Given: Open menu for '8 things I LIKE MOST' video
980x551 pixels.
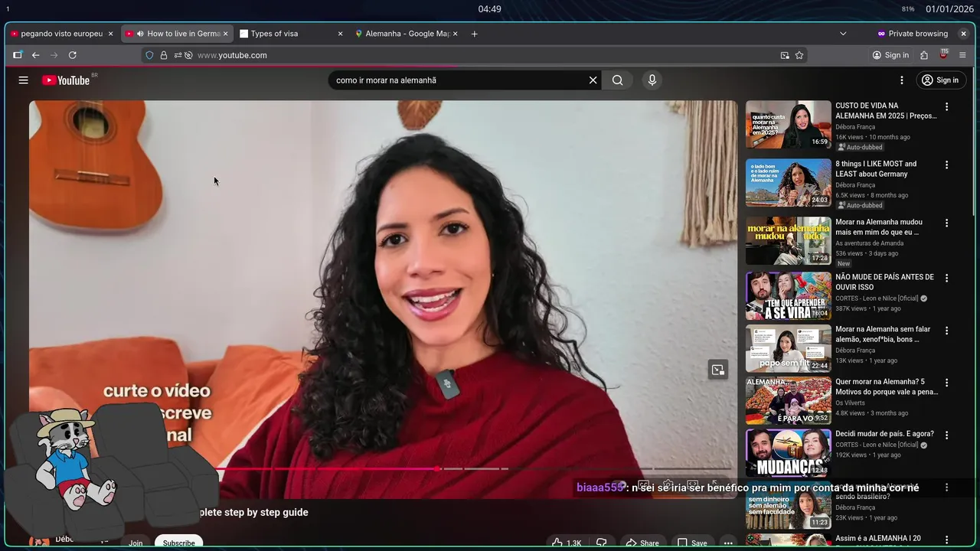Looking at the screenshot, I should [x=946, y=165].
